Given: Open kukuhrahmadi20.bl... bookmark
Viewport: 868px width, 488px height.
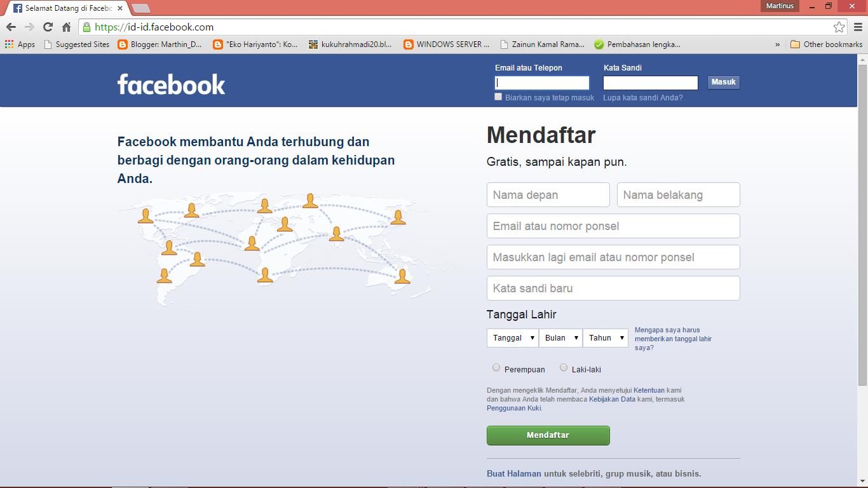Looking at the screenshot, I should coord(350,44).
